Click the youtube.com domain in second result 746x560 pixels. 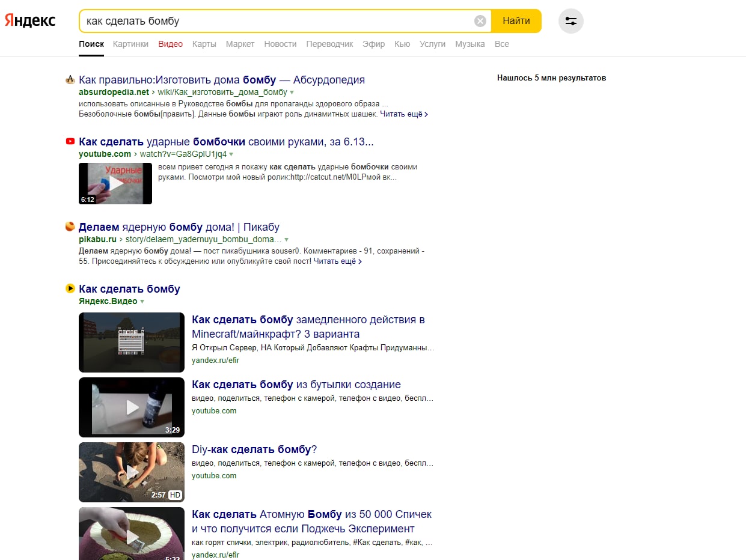pos(105,154)
